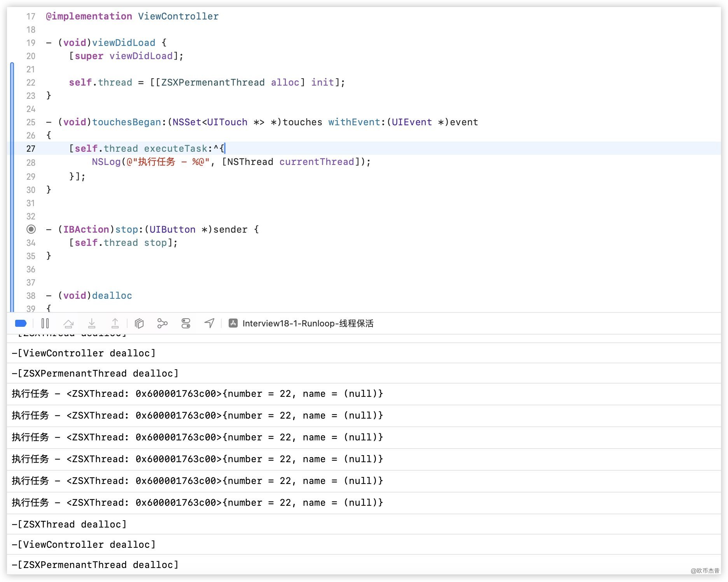Click the Simulate Location arrow icon
Viewport: 728px width, 582px height.
point(209,323)
